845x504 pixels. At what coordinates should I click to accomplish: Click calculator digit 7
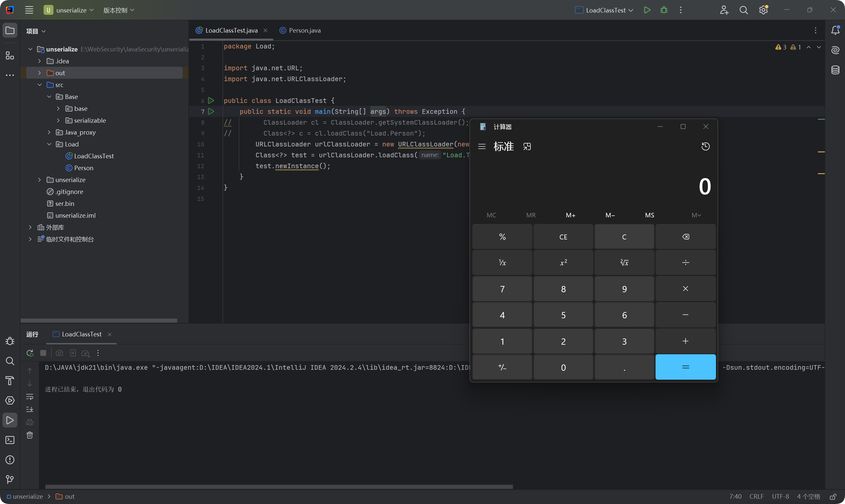(502, 289)
